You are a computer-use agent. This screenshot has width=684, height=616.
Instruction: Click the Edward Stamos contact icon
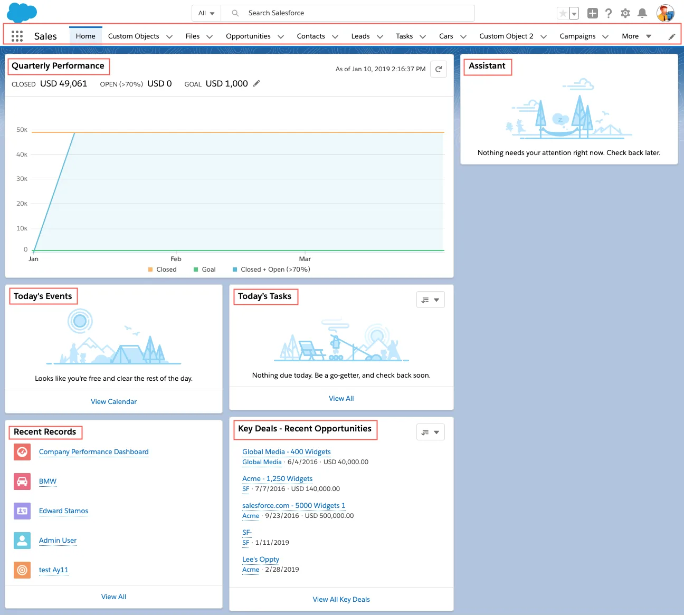pos(22,511)
